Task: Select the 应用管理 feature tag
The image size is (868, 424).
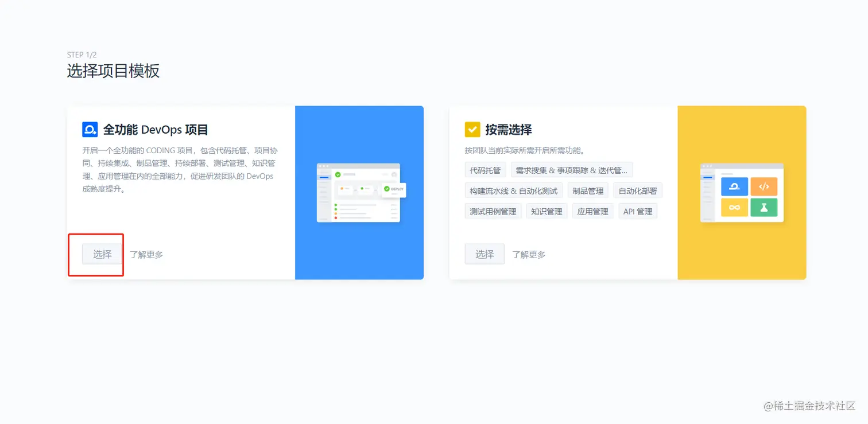Action: 592,211
